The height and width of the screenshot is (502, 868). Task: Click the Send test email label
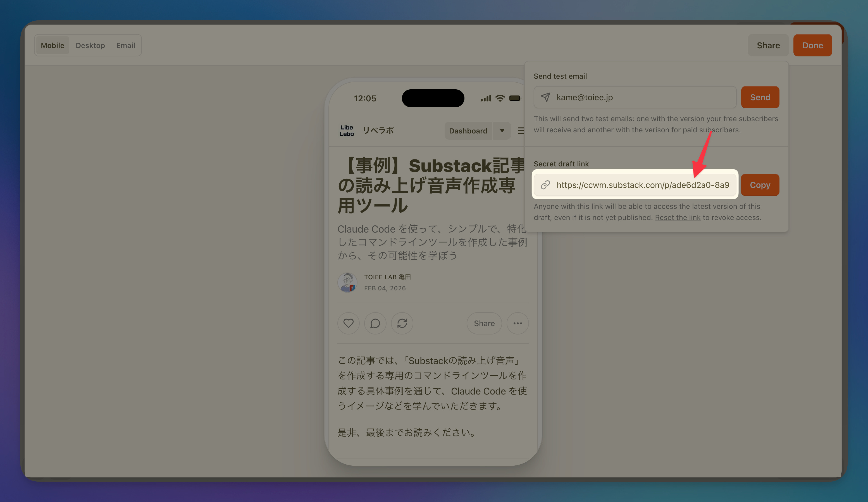560,76
